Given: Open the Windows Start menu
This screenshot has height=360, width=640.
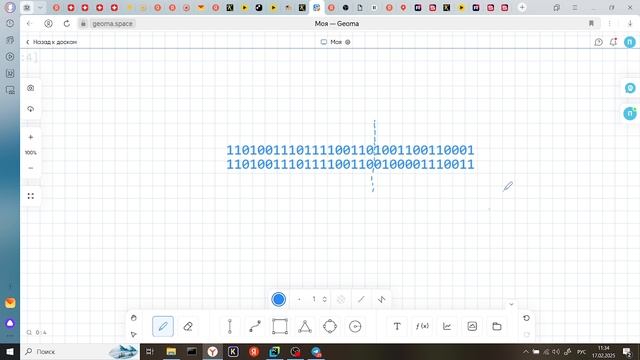Looking at the screenshot, I should pyautogui.click(x=10, y=351).
